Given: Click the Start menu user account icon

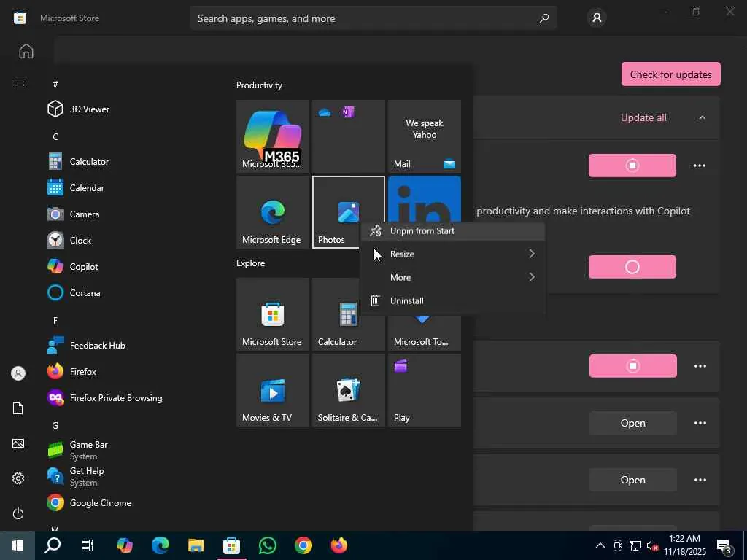Looking at the screenshot, I should point(18,373).
